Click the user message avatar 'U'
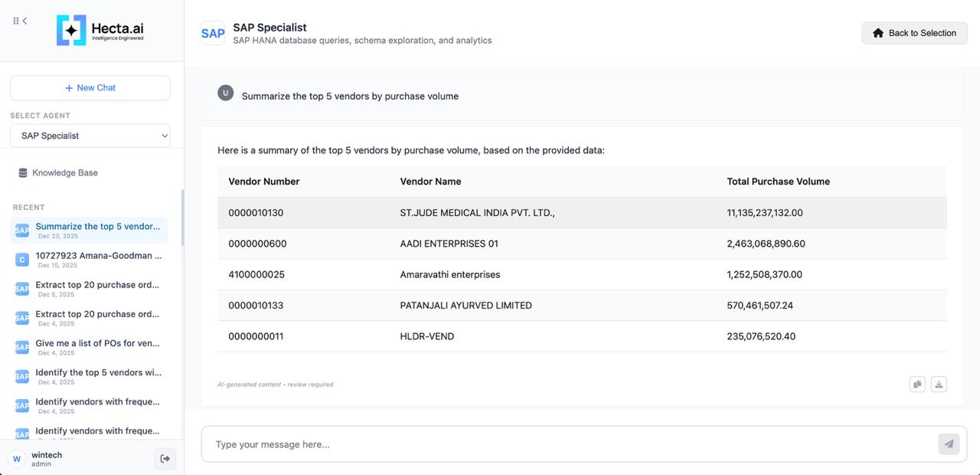Viewport: 980px width, 475px height. coord(225,93)
